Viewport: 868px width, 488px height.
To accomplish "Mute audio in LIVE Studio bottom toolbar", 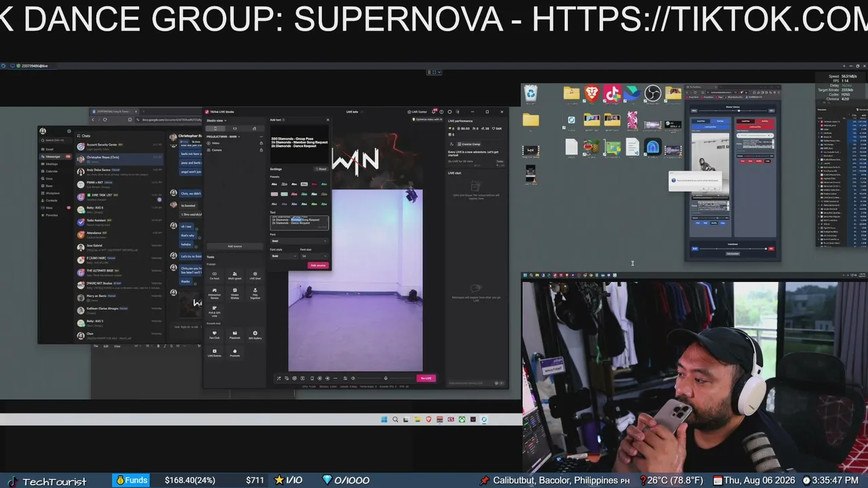I will (353, 378).
